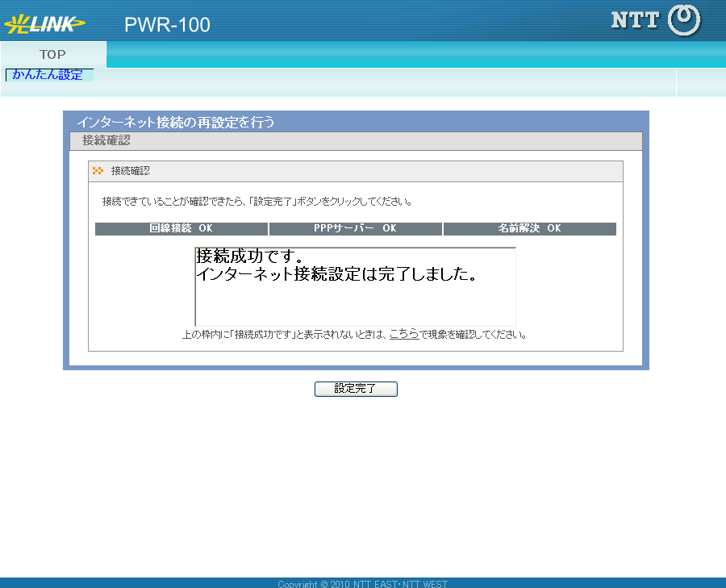This screenshot has width=726, height=588.
Task: Click the 回線接続 OK status cell
Action: [181, 229]
